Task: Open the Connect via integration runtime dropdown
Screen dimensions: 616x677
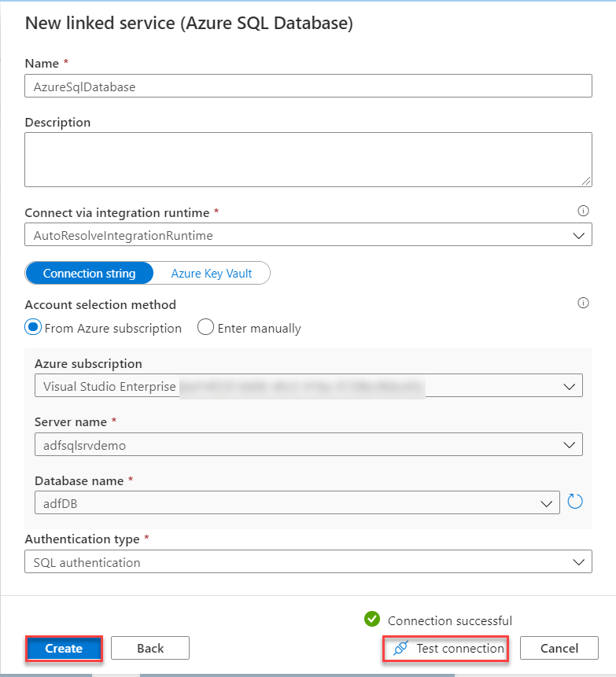Action: tap(581, 234)
